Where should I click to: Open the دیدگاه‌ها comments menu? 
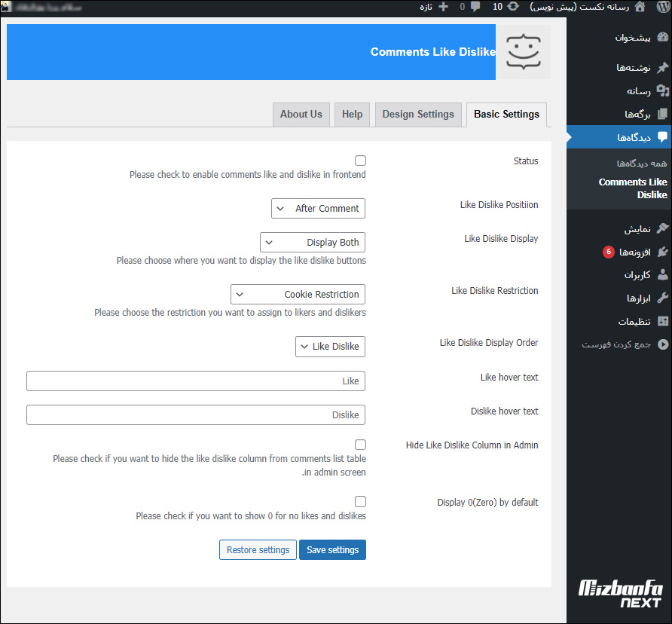[634, 137]
